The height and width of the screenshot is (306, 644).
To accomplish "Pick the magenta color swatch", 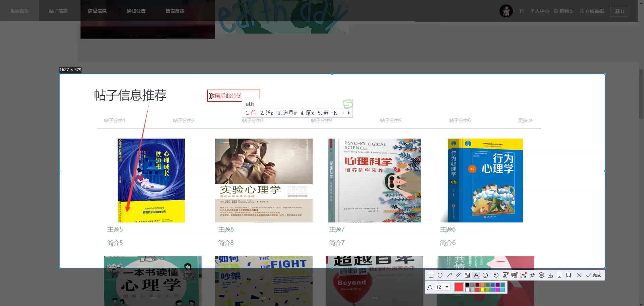I will 497,290.
